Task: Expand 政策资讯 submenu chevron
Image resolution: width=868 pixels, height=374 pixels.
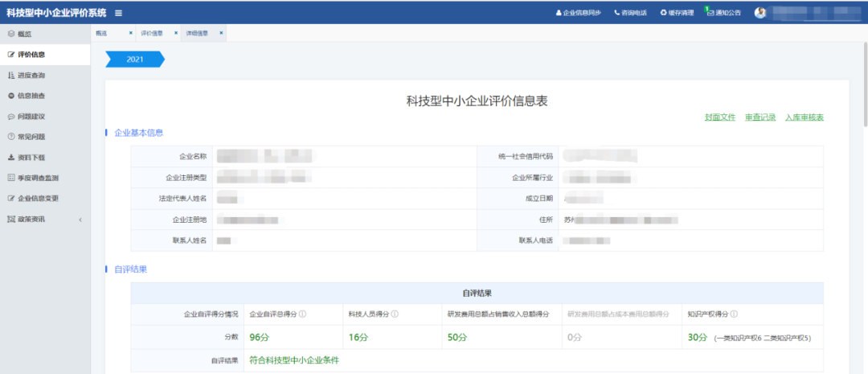Action: (x=80, y=220)
